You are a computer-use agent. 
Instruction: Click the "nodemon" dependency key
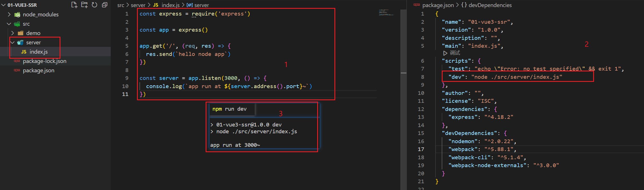coord(463,141)
